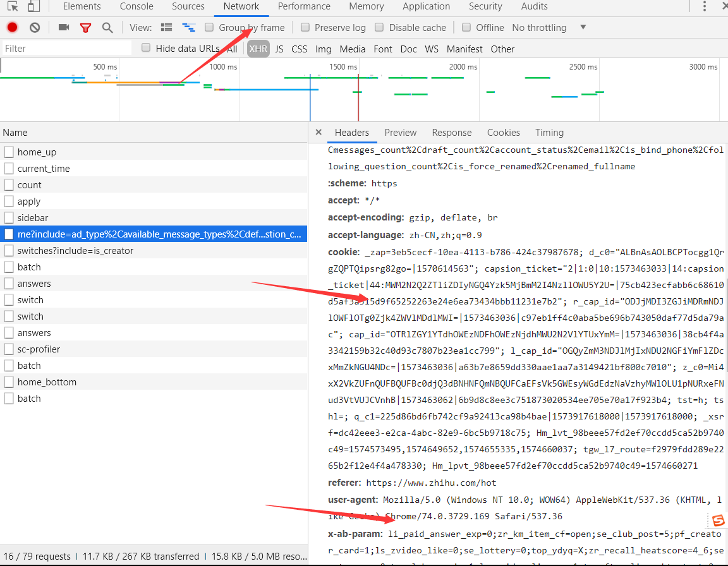Viewport: 728px width, 566px height.
Task: Switch to the Preview detail tab
Action: click(x=400, y=133)
